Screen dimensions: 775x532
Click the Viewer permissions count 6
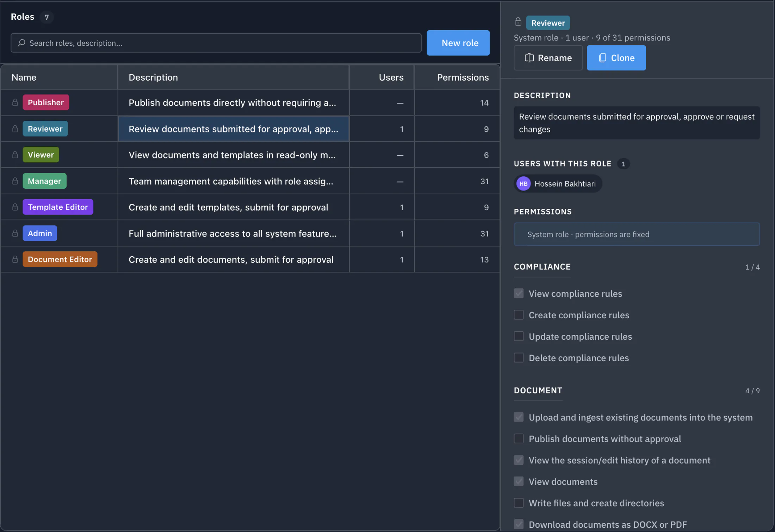(486, 155)
